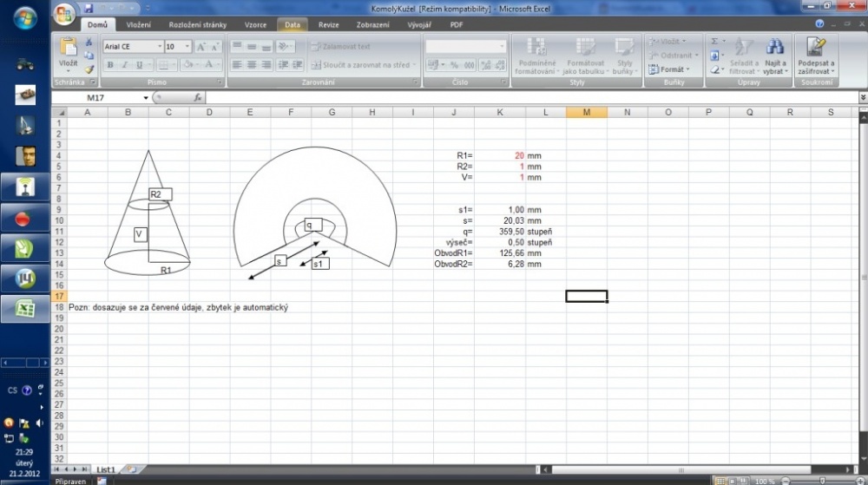This screenshot has width=868, height=485.
Task: Toggle middle vertical alignment
Action: click(x=252, y=47)
